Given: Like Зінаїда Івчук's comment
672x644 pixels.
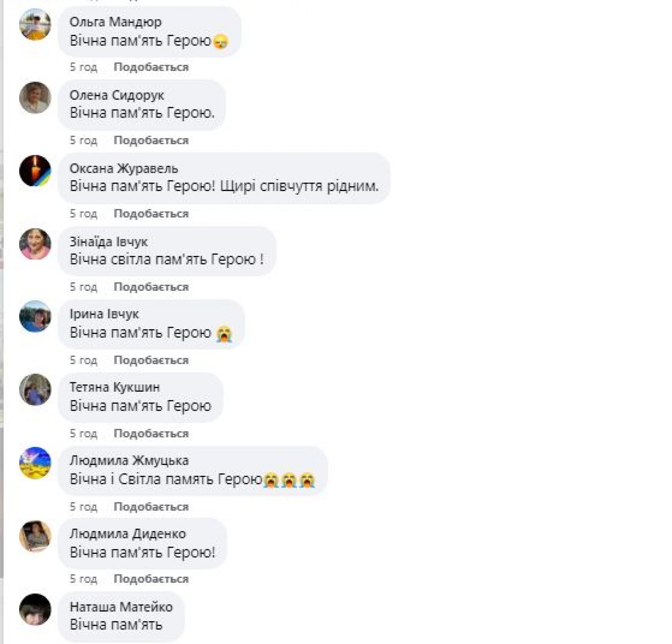Looking at the screenshot, I should click(x=151, y=287).
